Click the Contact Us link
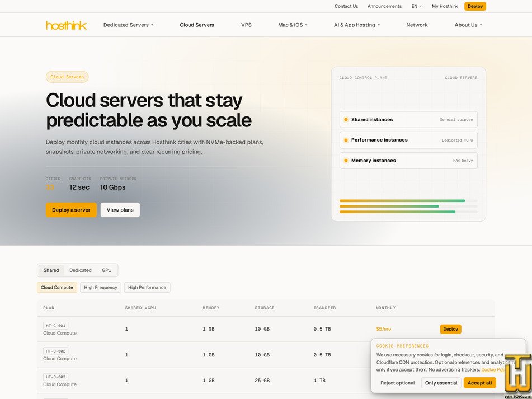This screenshot has height=399, width=532. 346,6
